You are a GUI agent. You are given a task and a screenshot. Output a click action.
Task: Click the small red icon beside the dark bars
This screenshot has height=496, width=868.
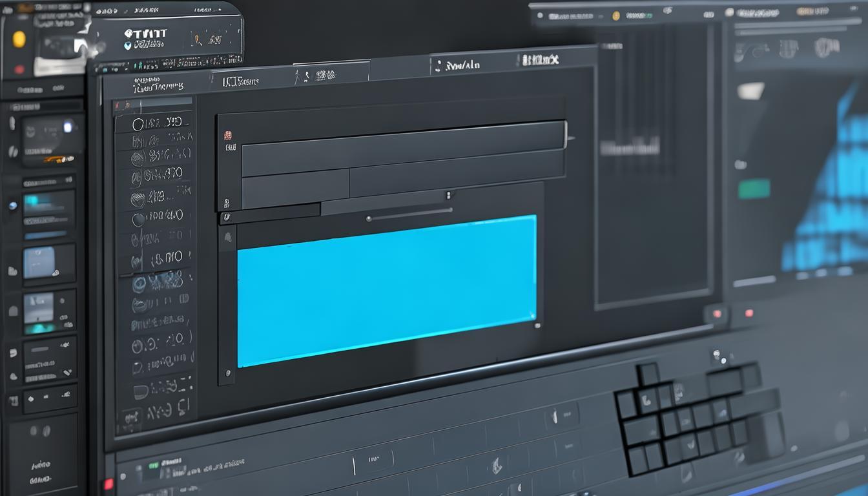(227, 136)
